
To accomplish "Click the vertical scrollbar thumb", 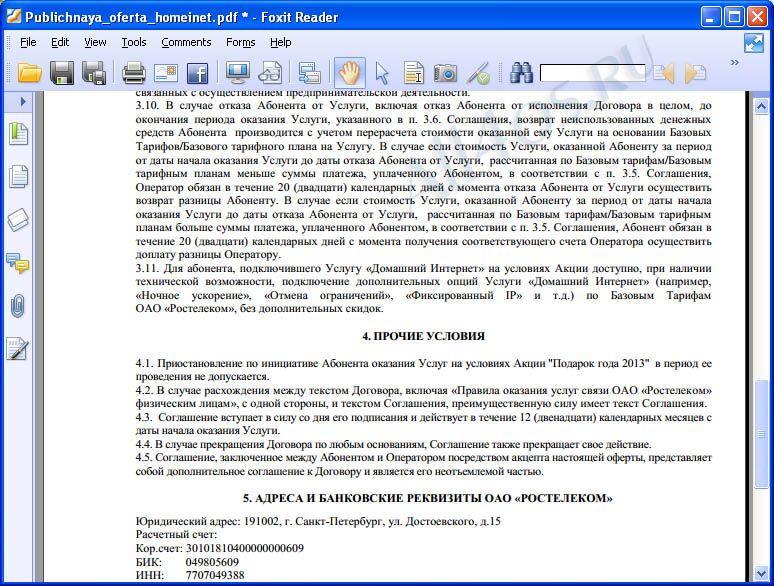I will coord(761,434).
